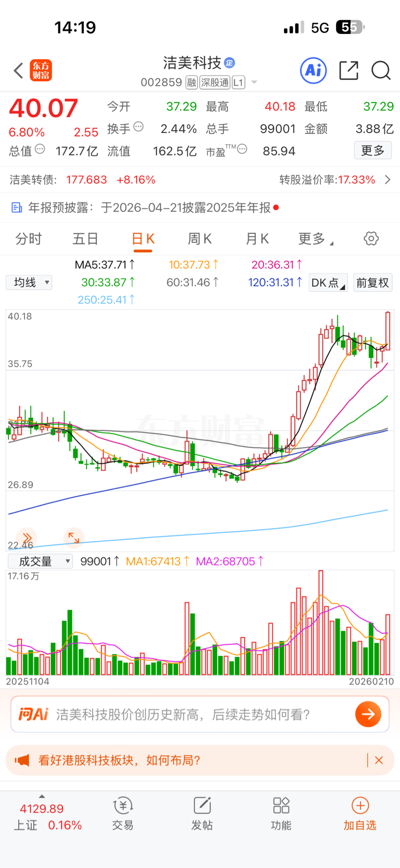Tap the report document icon
The width and height of the screenshot is (400, 868).
coord(17,208)
